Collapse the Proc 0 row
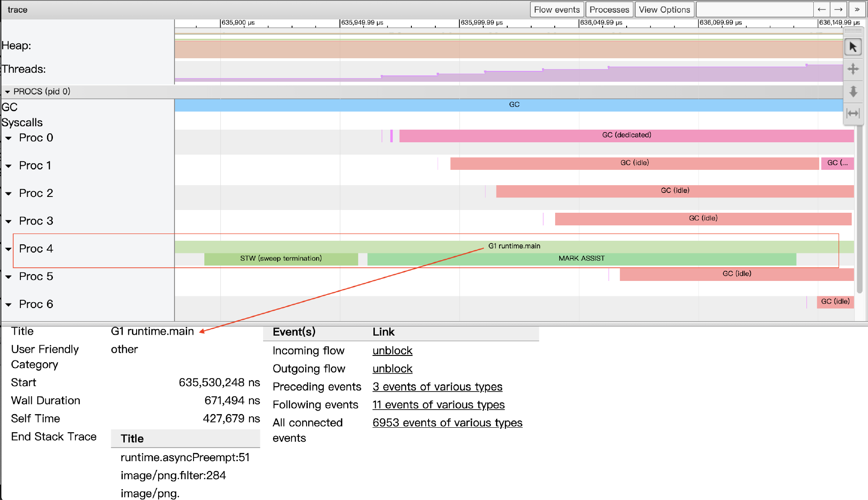 click(x=9, y=138)
